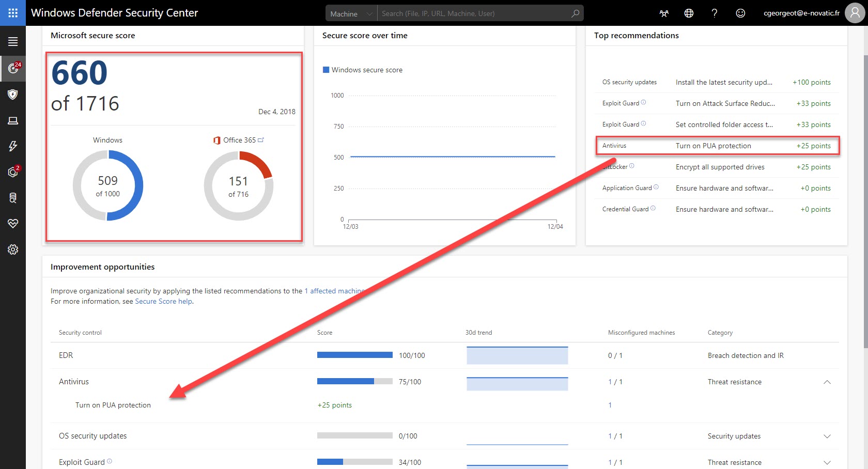Click the Office 365 151 of 716 donut chart
The width and height of the screenshot is (868, 469).
(239, 186)
